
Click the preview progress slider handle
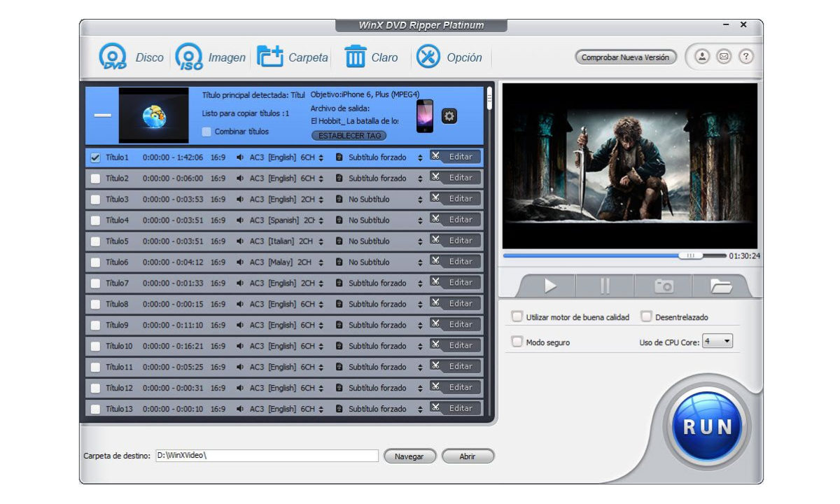point(690,256)
